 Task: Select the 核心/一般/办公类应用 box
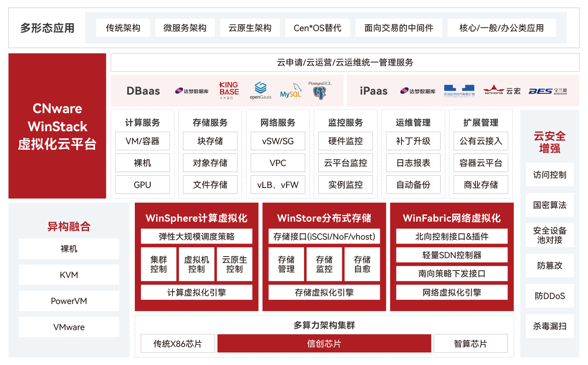501,28
